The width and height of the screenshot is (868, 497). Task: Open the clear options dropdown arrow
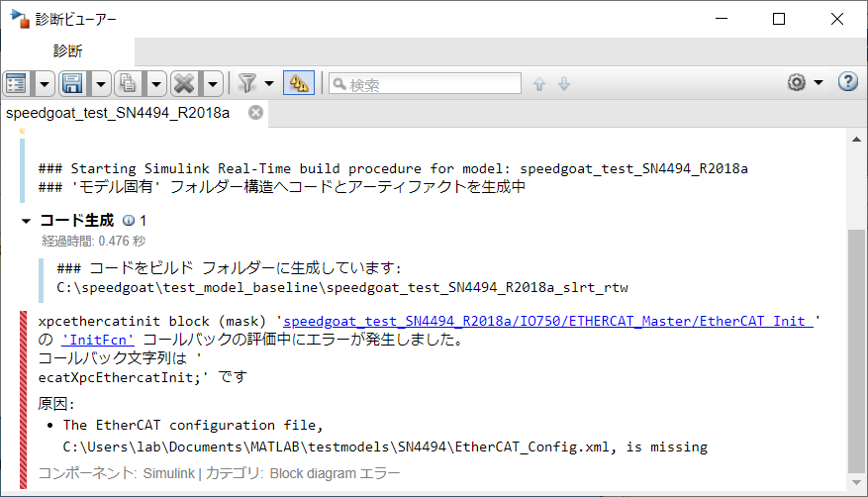pyautogui.click(x=213, y=85)
